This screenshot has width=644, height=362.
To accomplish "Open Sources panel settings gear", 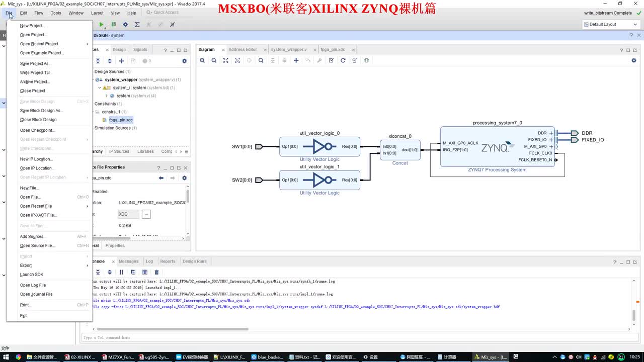I will pos(184,61).
